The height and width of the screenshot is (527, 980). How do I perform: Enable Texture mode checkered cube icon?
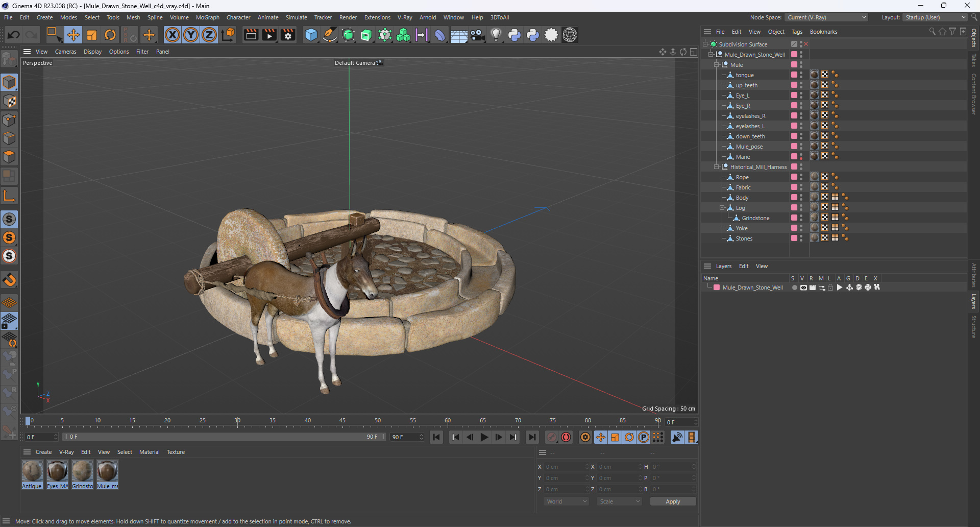pyautogui.click(x=9, y=101)
